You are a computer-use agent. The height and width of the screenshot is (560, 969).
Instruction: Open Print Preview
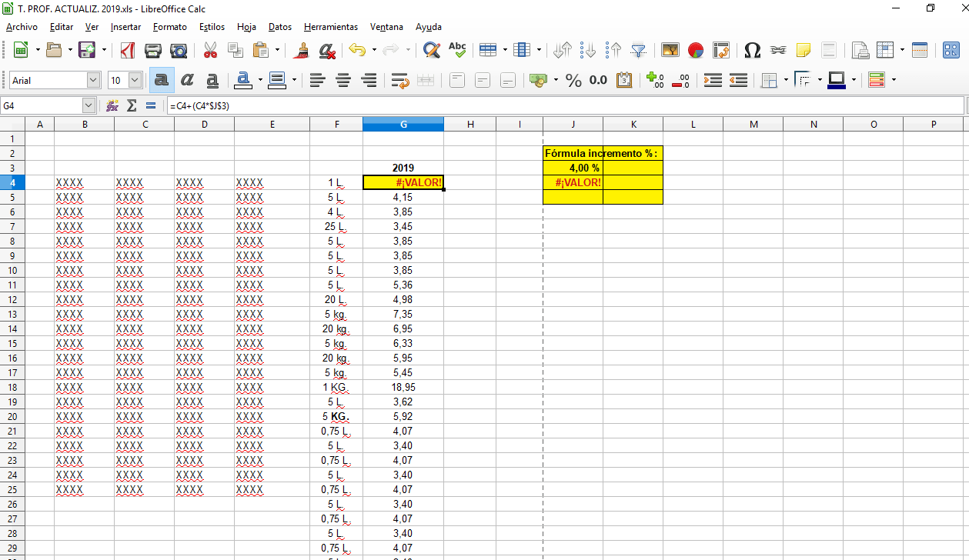tap(179, 50)
